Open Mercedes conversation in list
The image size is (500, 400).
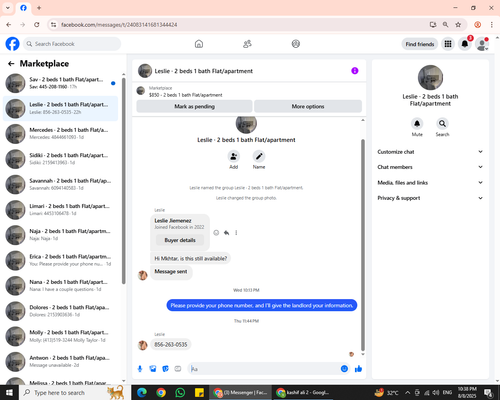60,134
